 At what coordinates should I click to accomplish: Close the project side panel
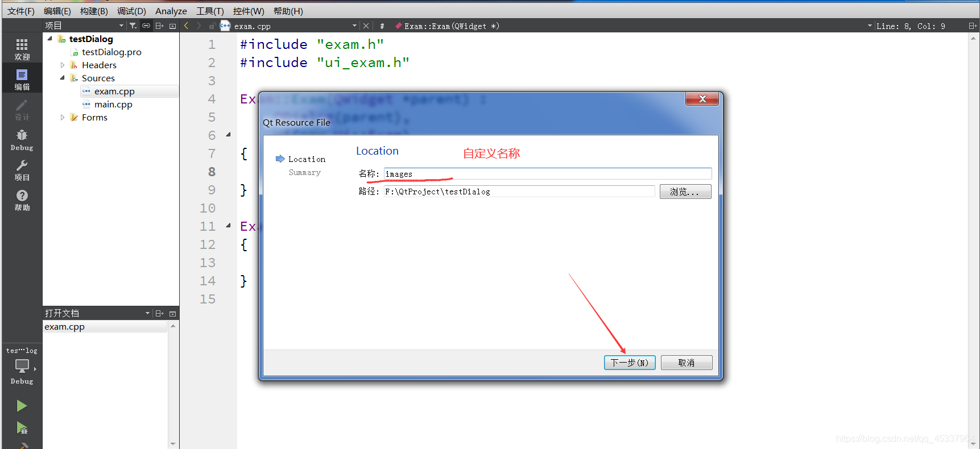tap(172, 26)
